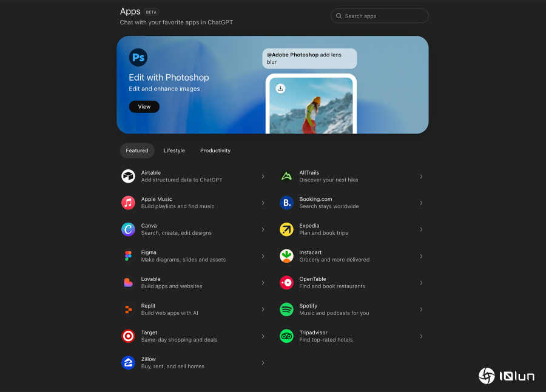Click 'Plan and book trips' text
The width and height of the screenshot is (546, 392).
[323, 233]
